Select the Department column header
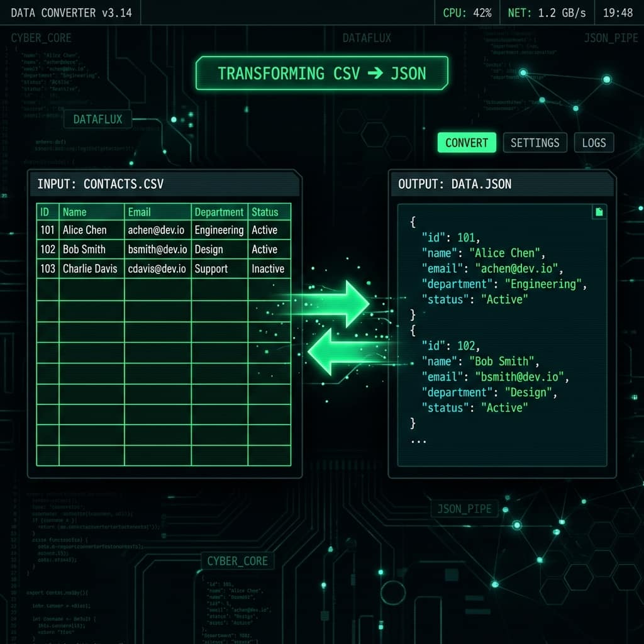The width and height of the screenshot is (644, 644). pyautogui.click(x=219, y=212)
